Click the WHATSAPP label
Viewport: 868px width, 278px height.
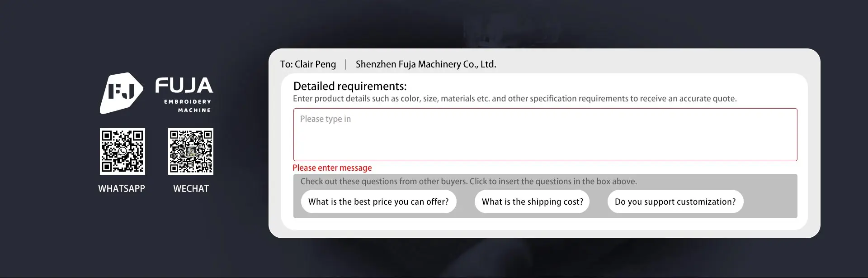(122, 189)
